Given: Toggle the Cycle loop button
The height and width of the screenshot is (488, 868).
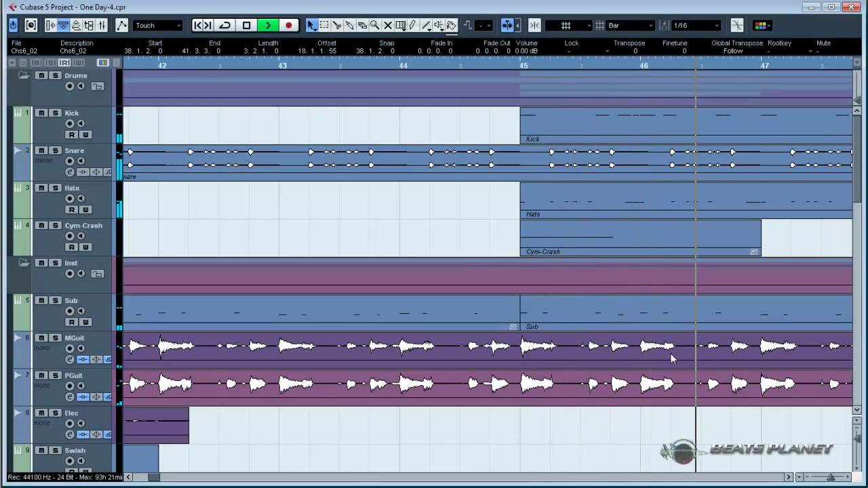Looking at the screenshot, I should tap(225, 25).
